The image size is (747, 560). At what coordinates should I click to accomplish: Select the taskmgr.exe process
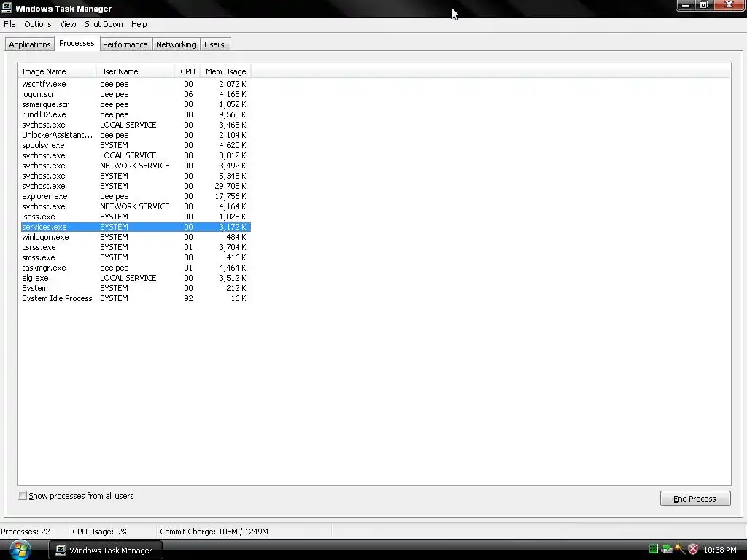(136, 268)
